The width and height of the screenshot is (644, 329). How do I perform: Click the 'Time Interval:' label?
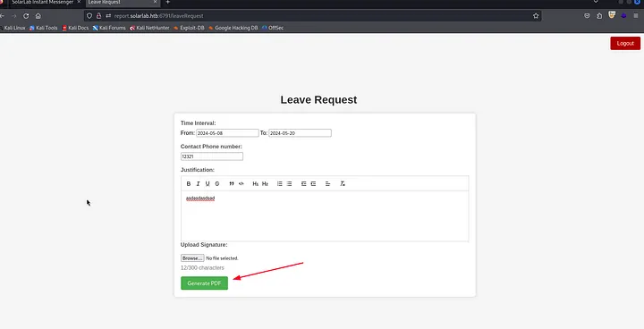[198, 123]
